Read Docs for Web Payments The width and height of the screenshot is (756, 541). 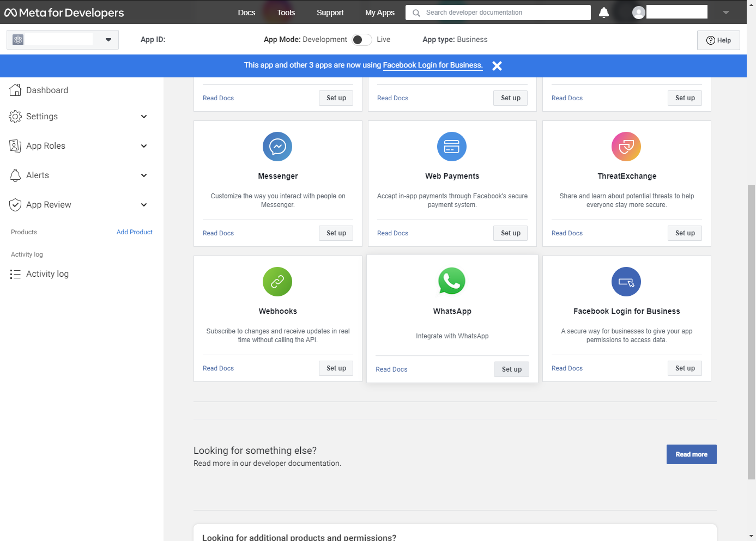click(x=392, y=233)
